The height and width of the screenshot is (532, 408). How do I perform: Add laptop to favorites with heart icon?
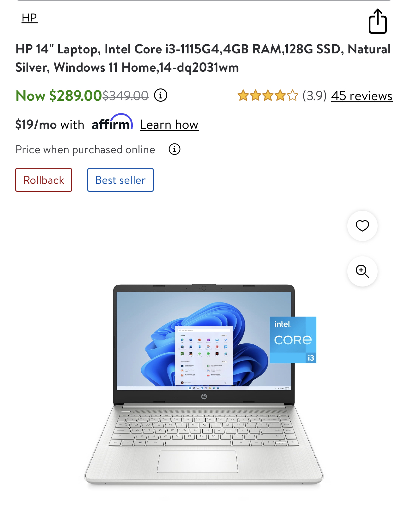362,226
